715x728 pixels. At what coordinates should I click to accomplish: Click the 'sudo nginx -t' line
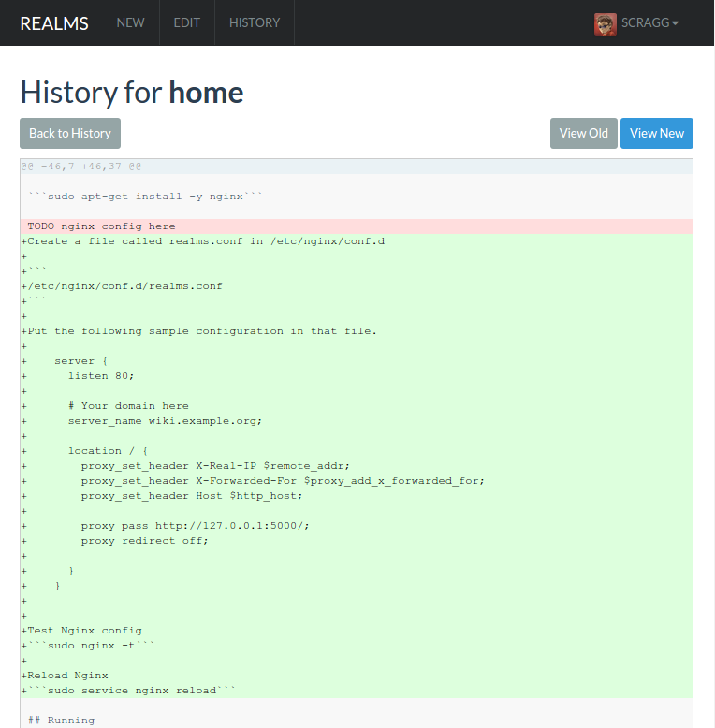pyautogui.click(x=357, y=646)
